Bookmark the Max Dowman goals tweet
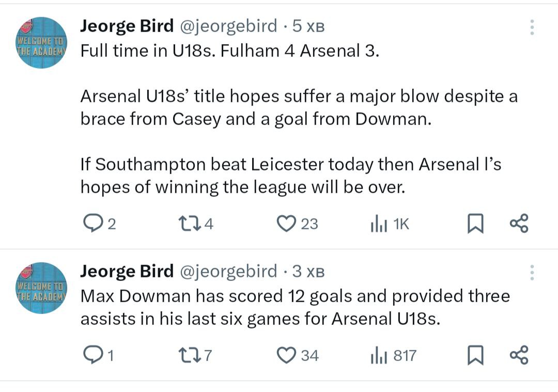Viewport: 558px width, 392px height. pyautogui.click(x=475, y=355)
